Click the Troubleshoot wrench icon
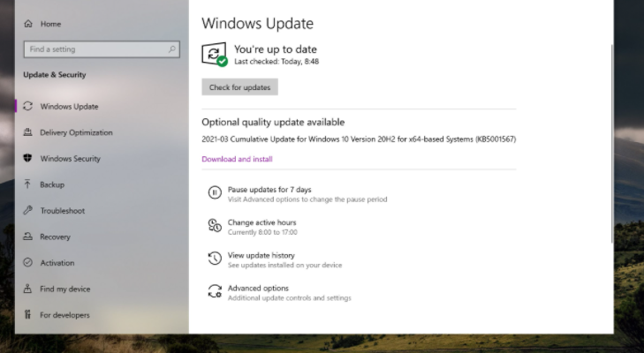Image resolution: width=644 pixels, height=353 pixels. click(x=27, y=211)
